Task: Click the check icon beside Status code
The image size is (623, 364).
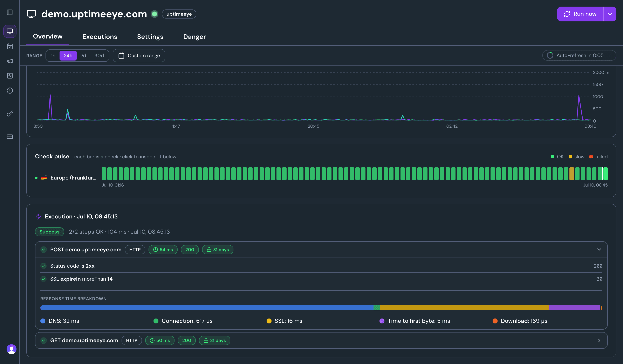Action: 43,266
